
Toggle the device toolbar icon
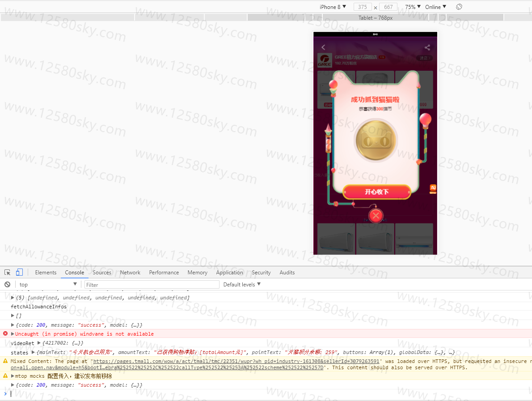pos(19,272)
